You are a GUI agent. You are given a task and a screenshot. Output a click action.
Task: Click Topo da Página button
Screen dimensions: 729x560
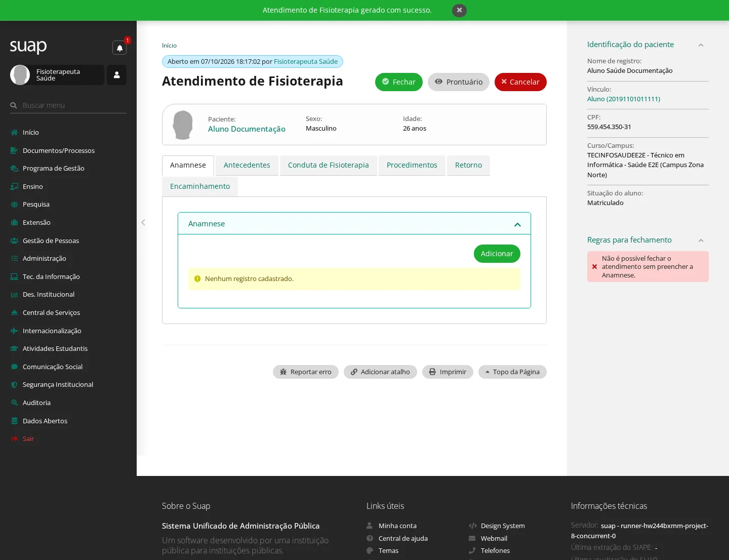coord(512,372)
